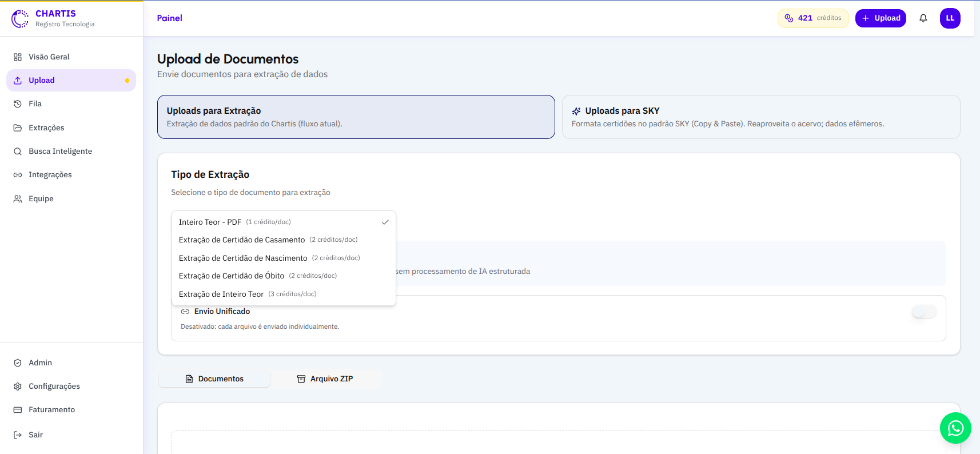Click the Extrações folder icon

[18, 128]
